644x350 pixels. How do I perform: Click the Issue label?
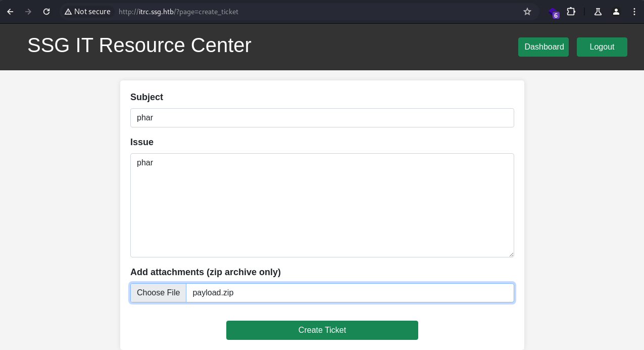(x=142, y=142)
